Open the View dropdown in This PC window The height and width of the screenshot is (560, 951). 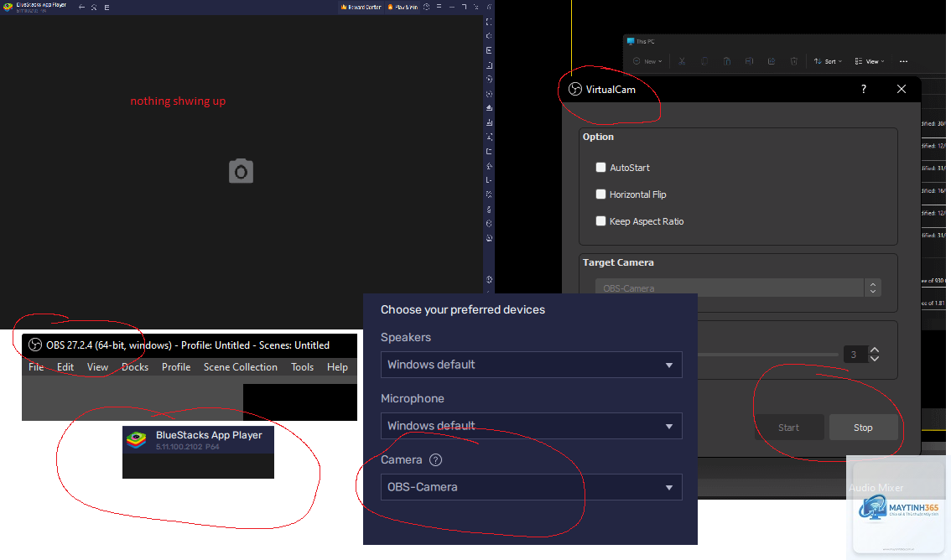(870, 61)
